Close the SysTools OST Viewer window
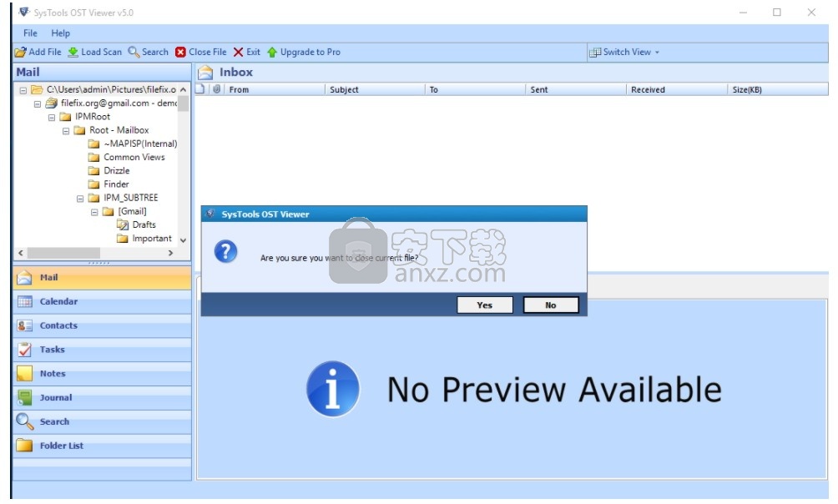Viewport: 838px width, 504px height. [x=811, y=13]
